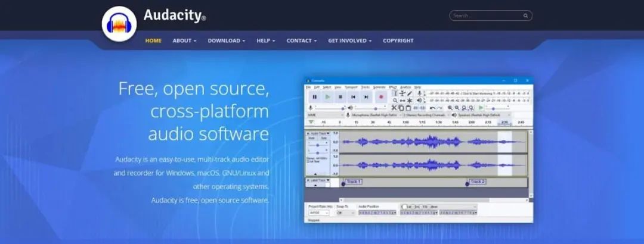Click inside the website search field

[x=487, y=16]
